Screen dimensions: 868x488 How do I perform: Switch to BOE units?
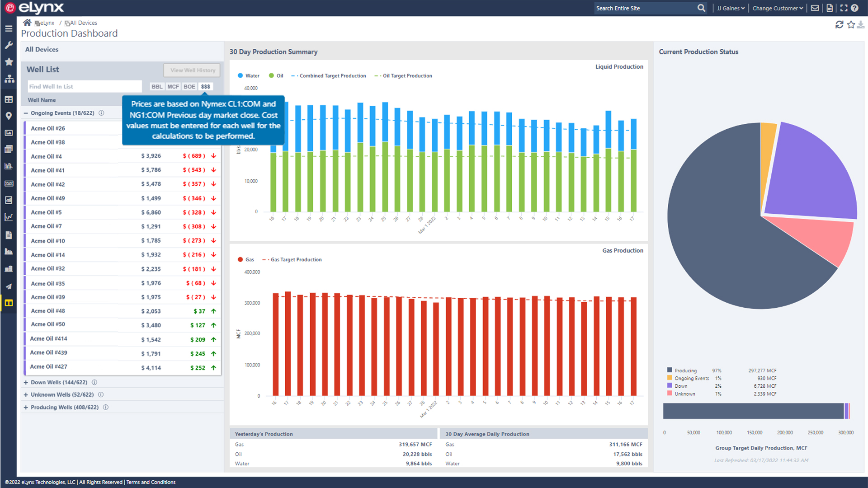point(189,86)
